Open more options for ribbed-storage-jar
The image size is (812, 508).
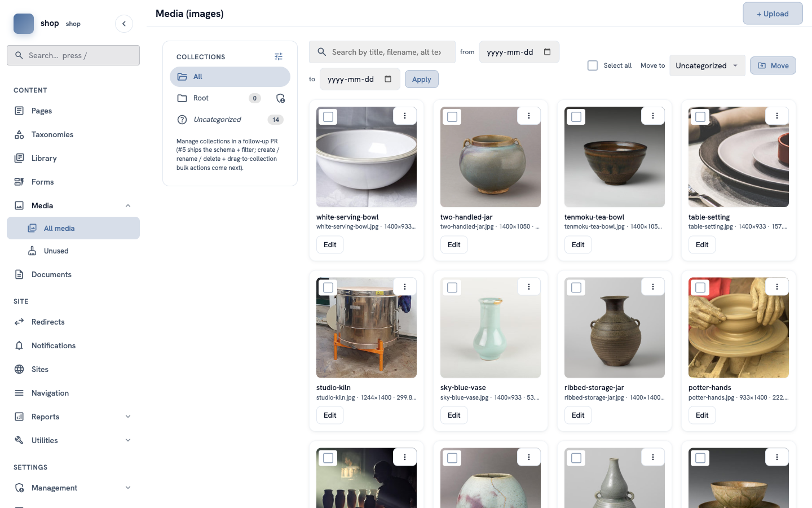[x=653, y=287]
